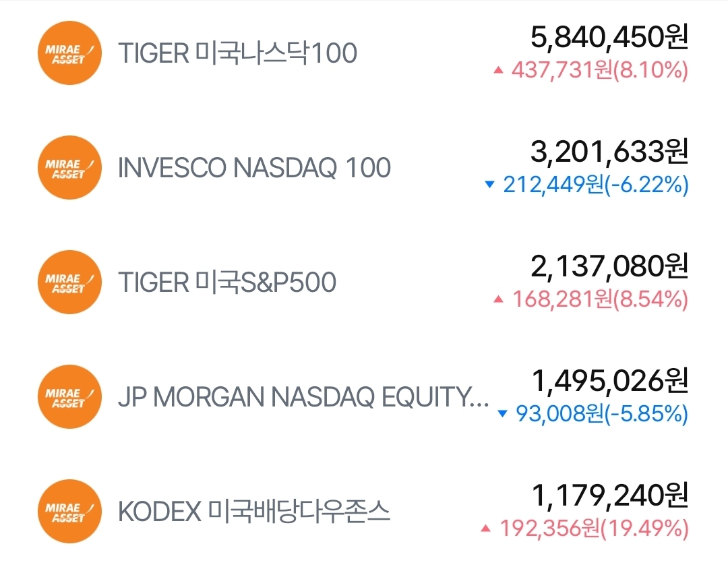Tap the 168,281원(8.54%) profit text
Image resolution: width=728 pixels, height=573 pixels.
(x=600, y=299)
